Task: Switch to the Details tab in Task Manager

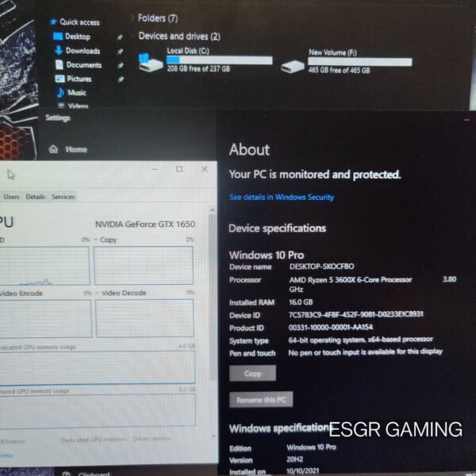Action: coord(36,197)
